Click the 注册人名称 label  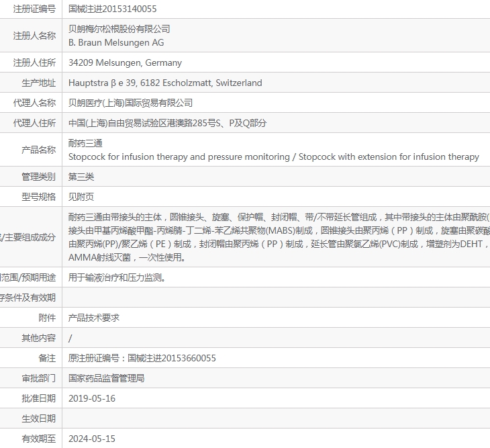(34, 36)
